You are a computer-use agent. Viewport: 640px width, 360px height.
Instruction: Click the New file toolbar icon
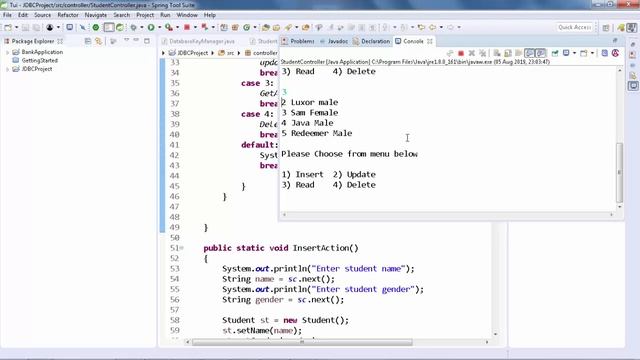point(8,27)
